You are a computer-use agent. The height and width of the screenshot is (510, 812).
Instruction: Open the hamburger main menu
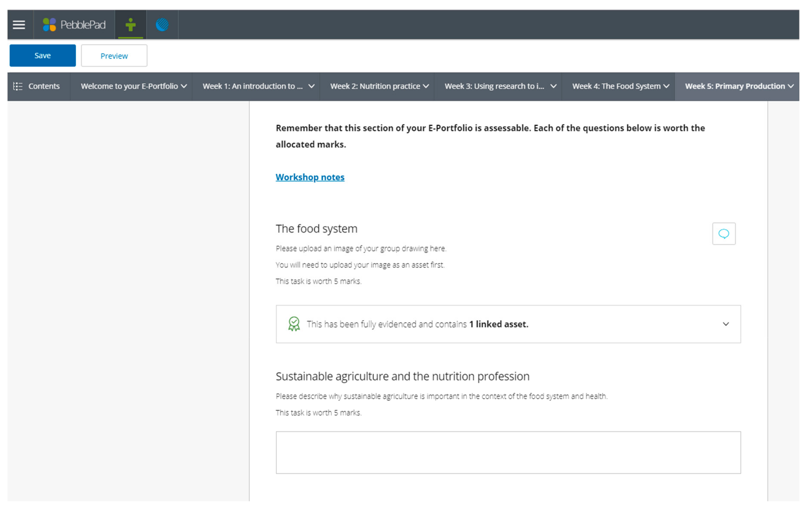pos(19,25)
